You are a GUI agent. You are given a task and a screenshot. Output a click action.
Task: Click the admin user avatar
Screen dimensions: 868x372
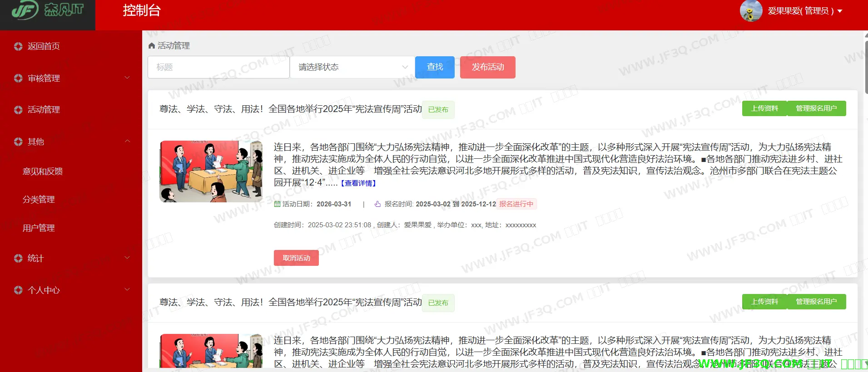point(751,11)
